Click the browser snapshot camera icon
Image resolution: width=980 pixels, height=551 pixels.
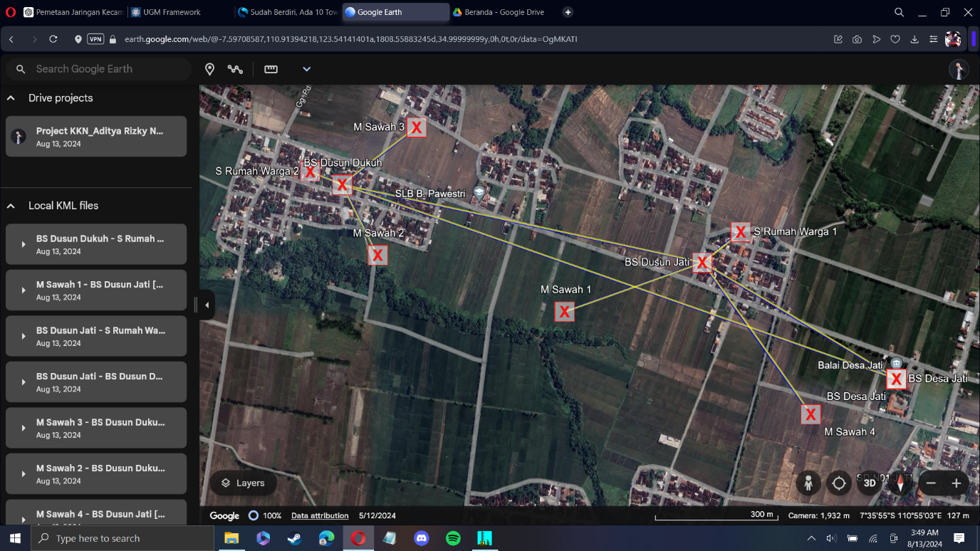pos(857,39)
